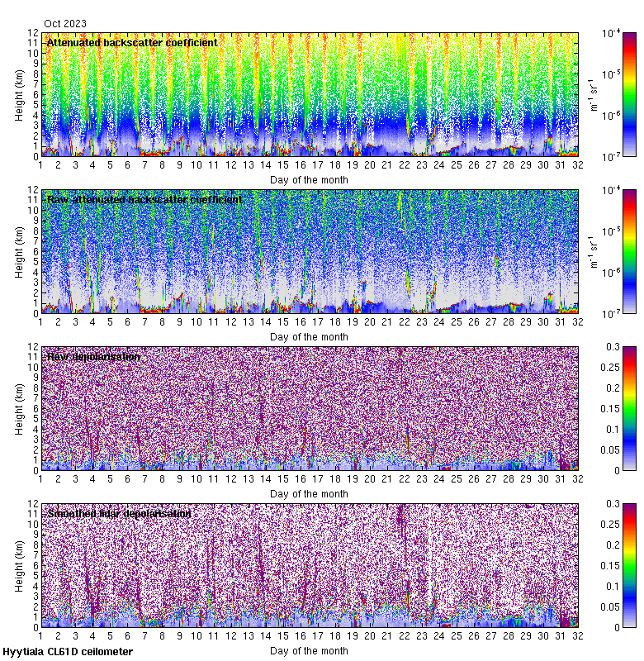Click the Oct 2023 date label
This screenshot has width=644, height=661.
[x=65, y=24]
